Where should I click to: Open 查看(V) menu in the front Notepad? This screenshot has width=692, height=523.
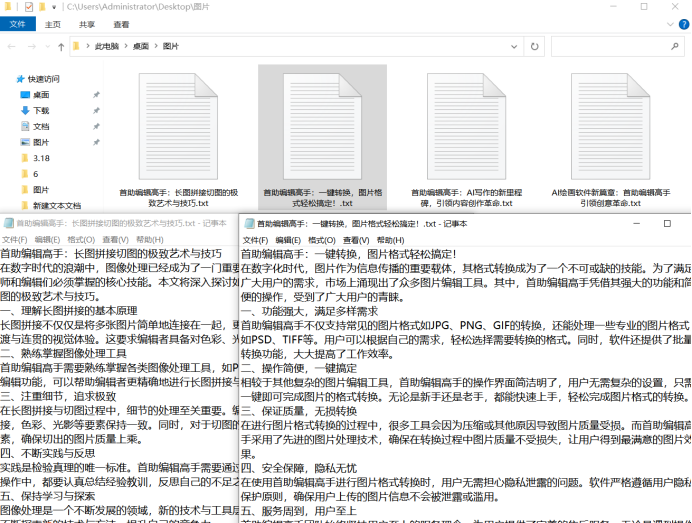point(356,241)
